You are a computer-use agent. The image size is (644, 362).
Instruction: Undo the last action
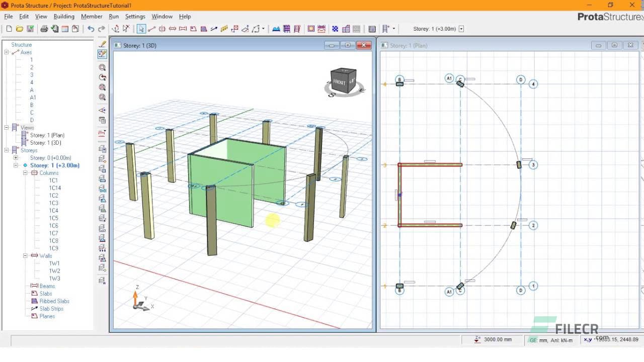click(90, 29)
